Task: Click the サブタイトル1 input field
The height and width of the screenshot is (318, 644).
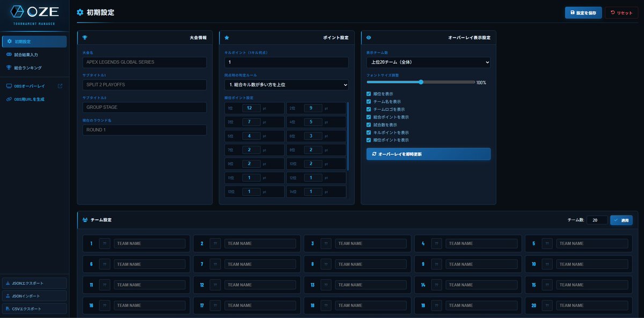Action: (x=144, y=85)
